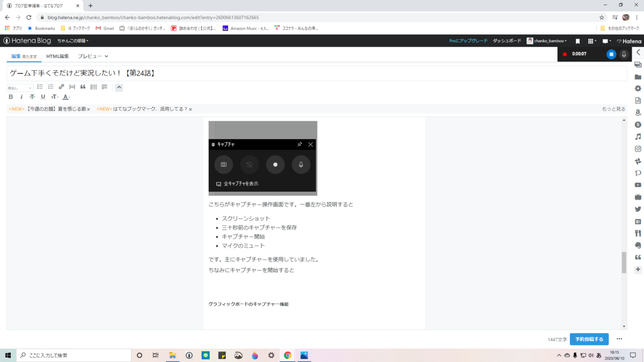
Task: Click もっと見る to show more topics
Action: point(613,109)
